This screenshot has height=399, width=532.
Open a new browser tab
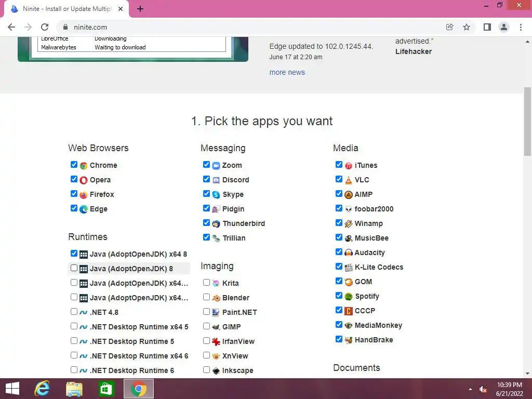tap(140, 9)
